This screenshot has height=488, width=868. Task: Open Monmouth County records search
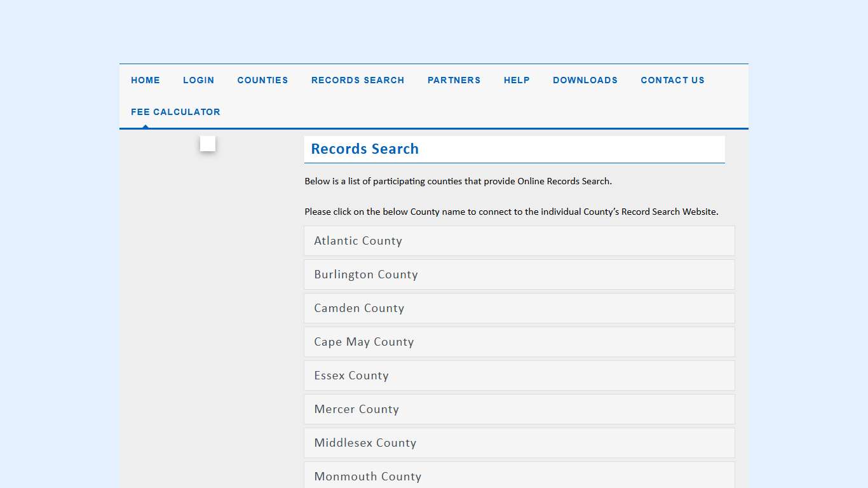(367, 477)
